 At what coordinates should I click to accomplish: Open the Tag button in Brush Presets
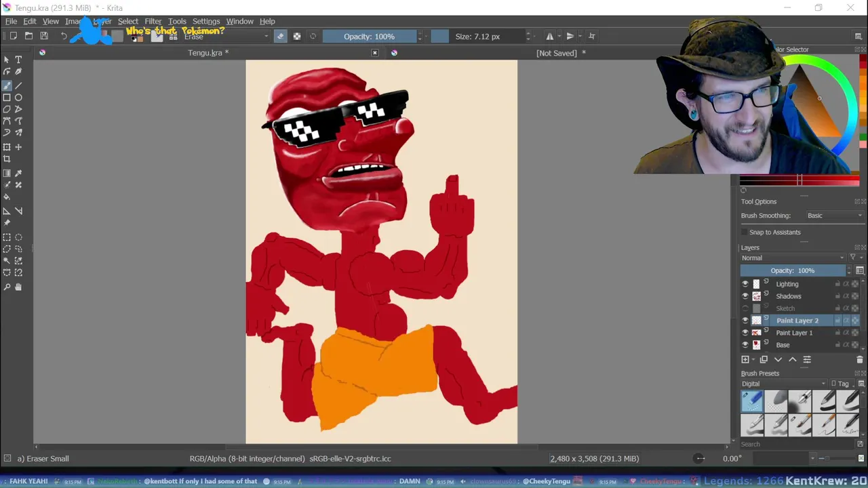click(x=841, y=384)
